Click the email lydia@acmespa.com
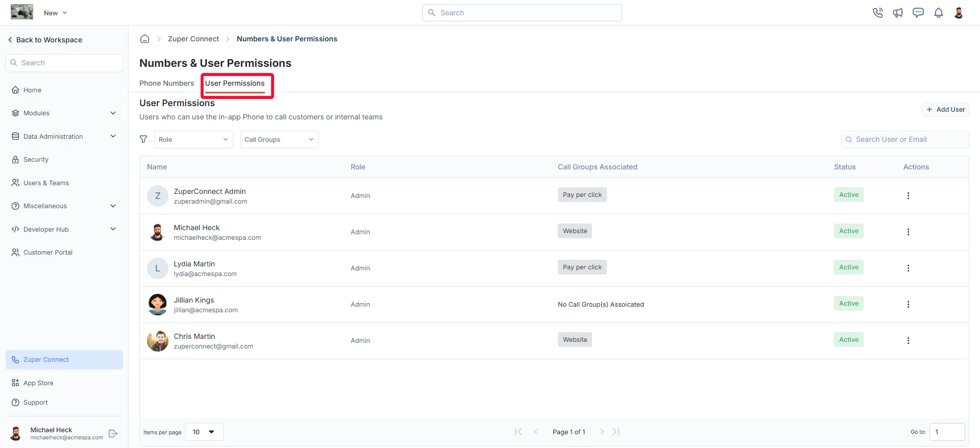 point(205,274)
